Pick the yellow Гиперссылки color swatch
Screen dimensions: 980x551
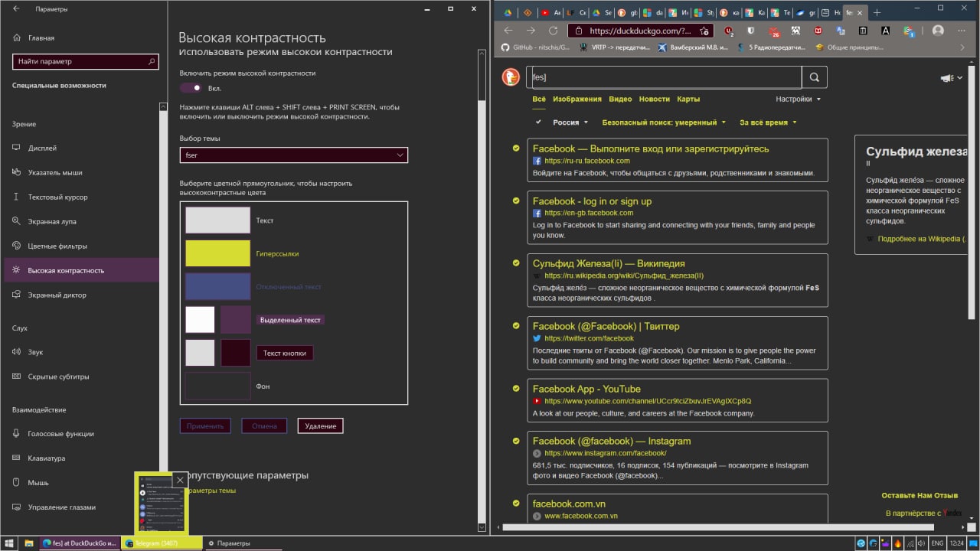pos(218,253)
